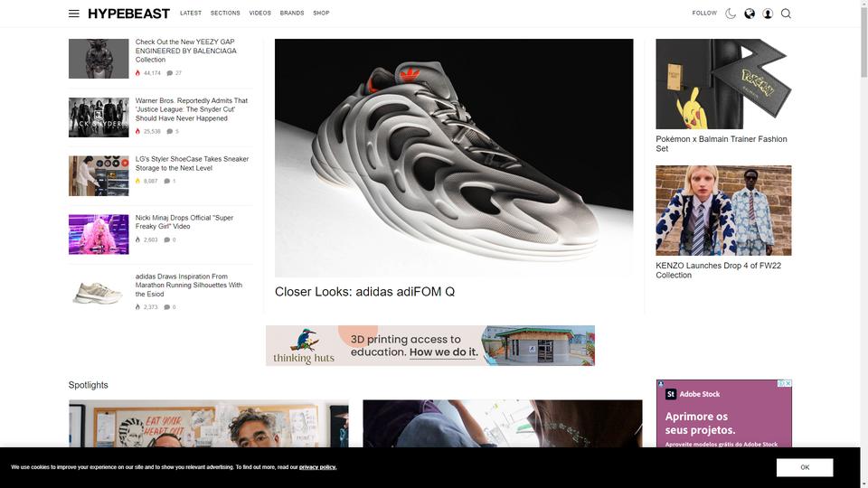This screenshot has width=868, height=488.
Task: Open LG's Styler ShoeCase article headline
Action: tap(192, 164)
